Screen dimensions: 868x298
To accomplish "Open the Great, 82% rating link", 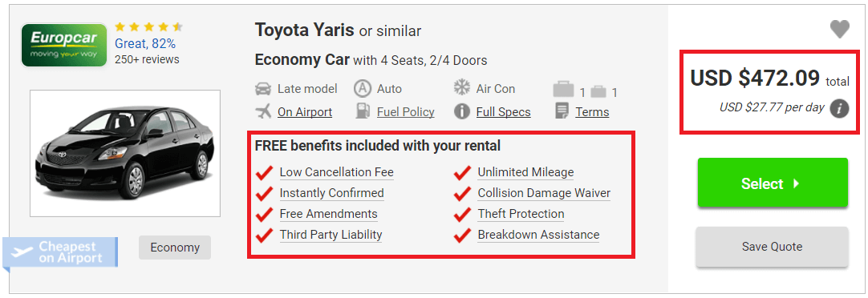I will [x=145, y=43].
